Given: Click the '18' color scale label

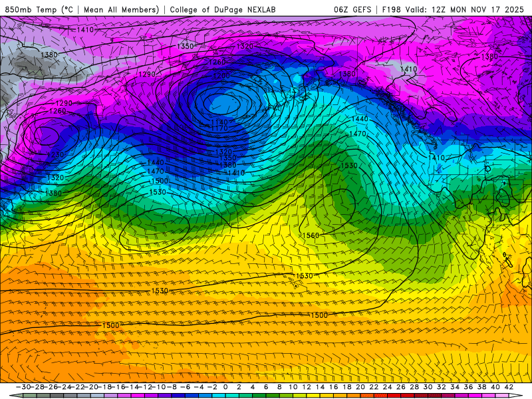Looking at the screenshot, I should tap(347, 387).
